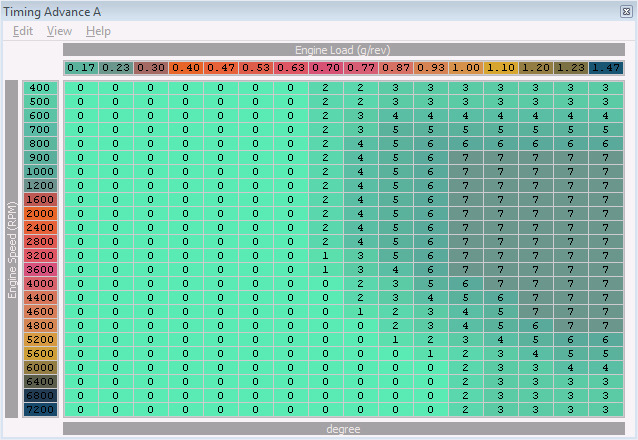Select cell at 5600 RPM and 1.23 load
This screenshot has height=440, width=638.
click(570, 354)
